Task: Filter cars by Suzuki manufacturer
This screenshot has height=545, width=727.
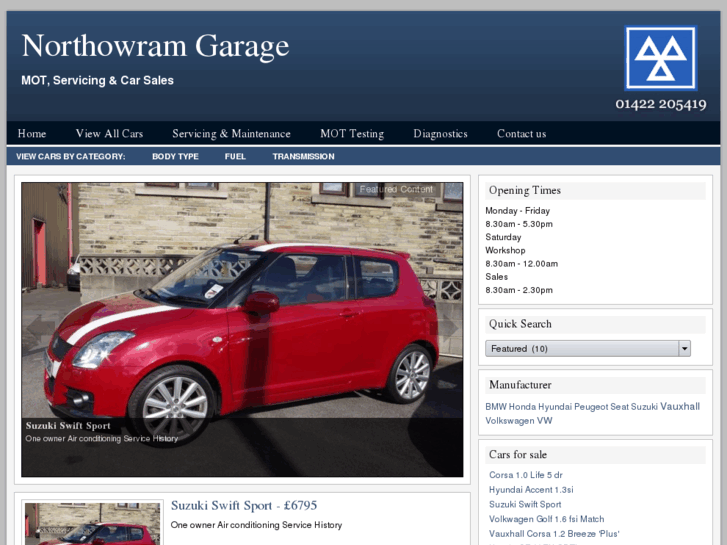Action: click(x=644, y=407)
